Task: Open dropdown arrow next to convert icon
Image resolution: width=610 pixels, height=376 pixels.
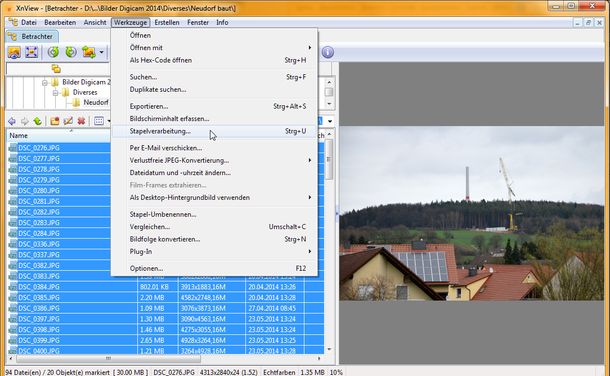Action: [102, 52]
